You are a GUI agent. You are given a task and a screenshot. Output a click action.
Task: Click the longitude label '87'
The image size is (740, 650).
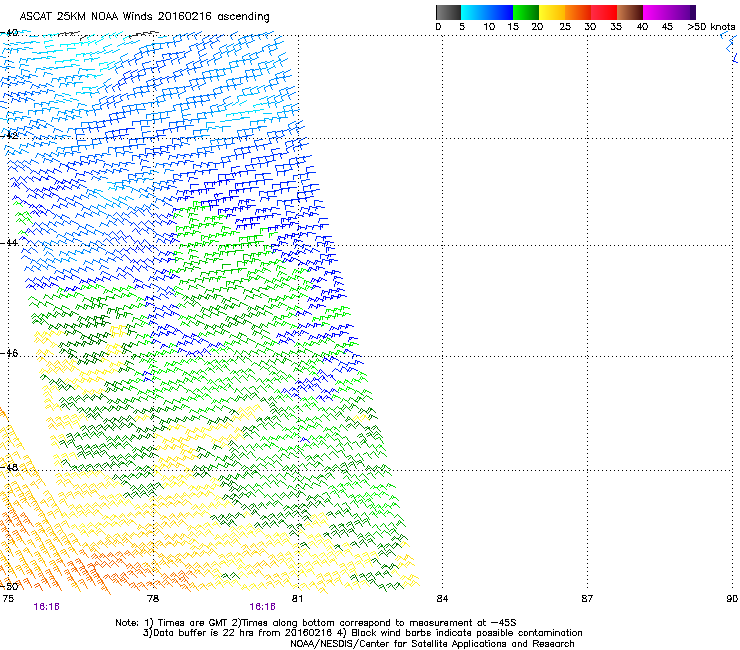click(x=587, y=599)
